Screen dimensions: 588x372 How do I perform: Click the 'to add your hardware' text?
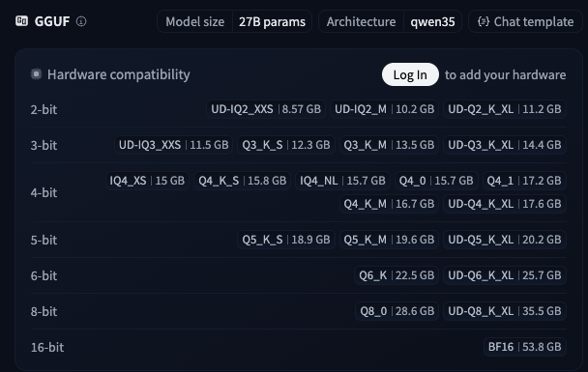pos(506,74)
